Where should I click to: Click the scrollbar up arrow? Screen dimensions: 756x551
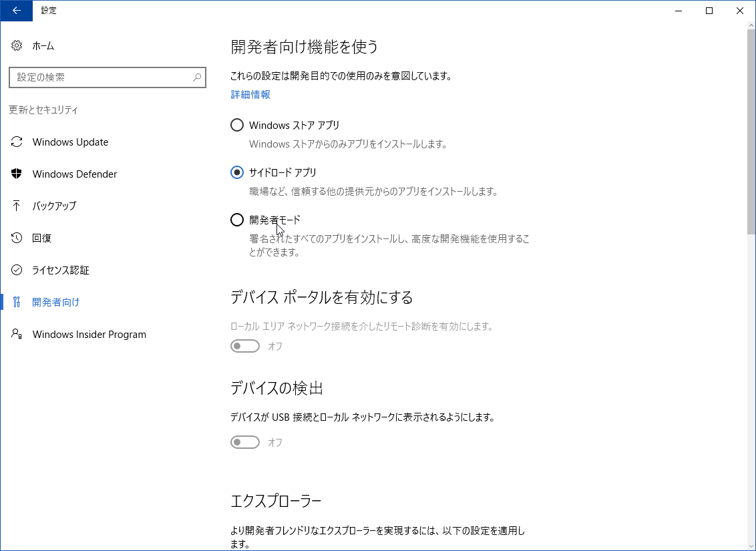tap(751, 24)
